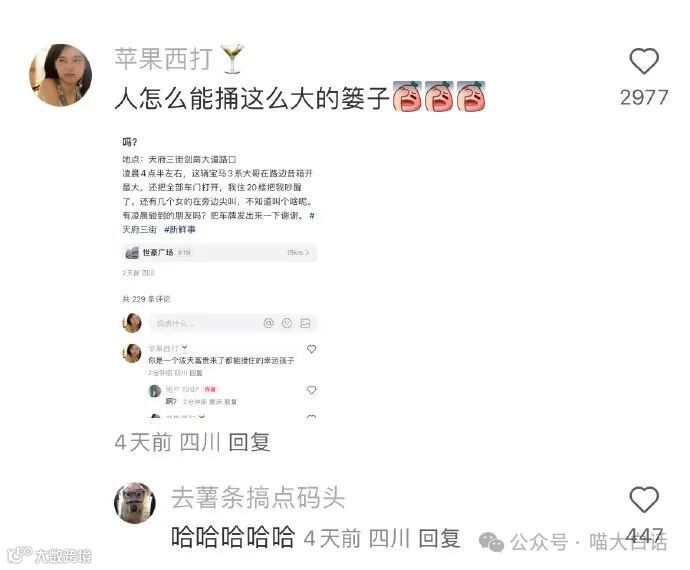Screen dimensions: 690x570
Task: Open 苹果西打's large profile avatar
Action: tap(61, 75)
